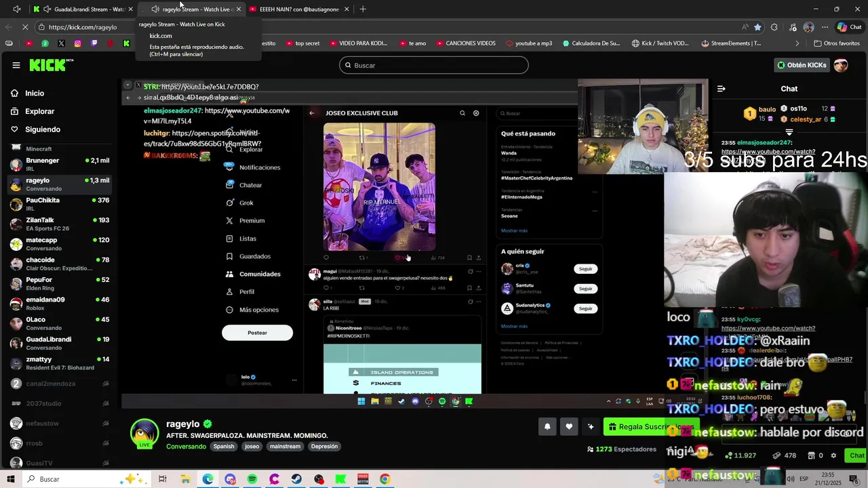Open browser extensions puzzle icon
Viewport: 868px width, 488px height.
click(x=774, y=27)
